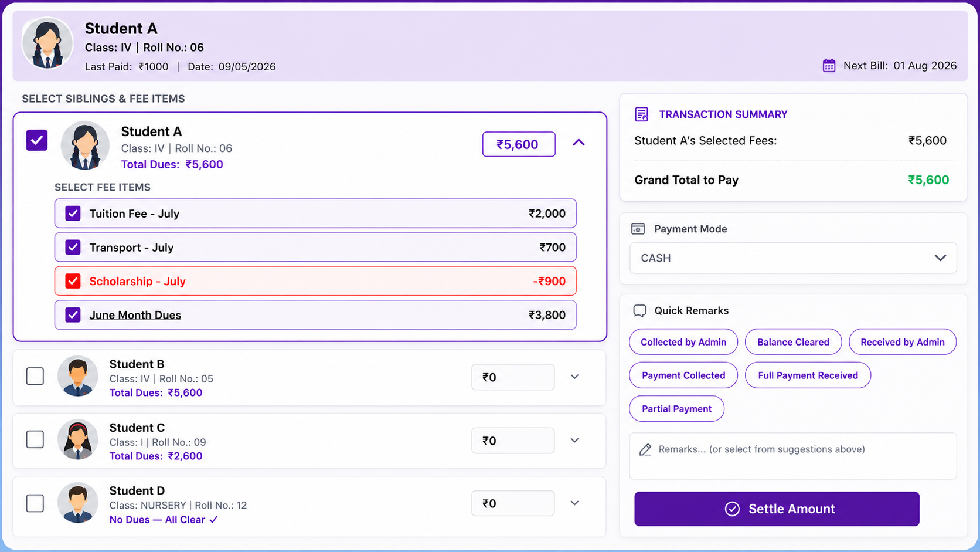This screenshot has width=980, height=552.
Task: Open the Payment Mode CASH dropdown
Action: tap(793, 258)
